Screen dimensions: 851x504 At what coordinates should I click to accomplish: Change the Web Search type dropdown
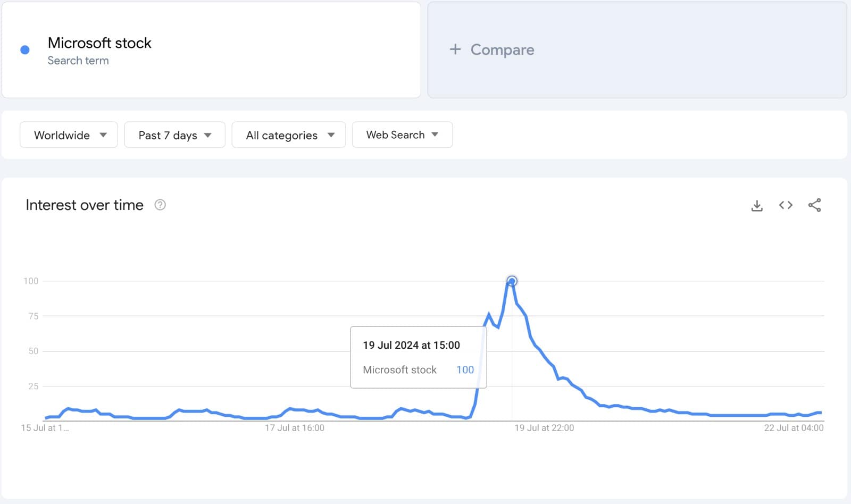pyautogui.click(x=402, y=135)
